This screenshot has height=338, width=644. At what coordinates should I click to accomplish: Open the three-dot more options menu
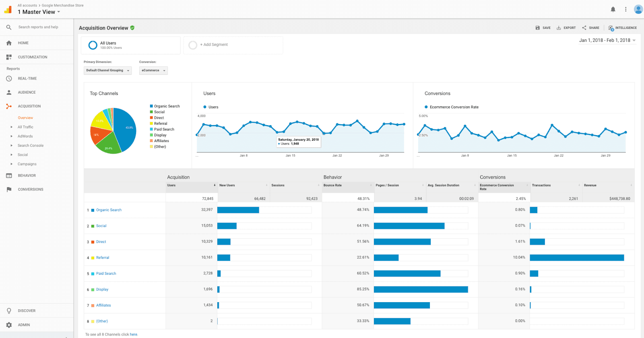coord(625,9)
